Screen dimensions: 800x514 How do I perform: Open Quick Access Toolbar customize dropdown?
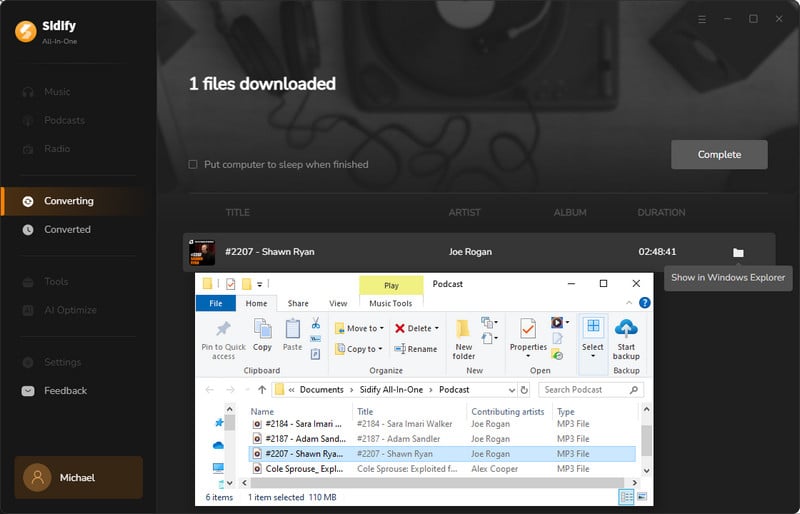coord(259,284)
